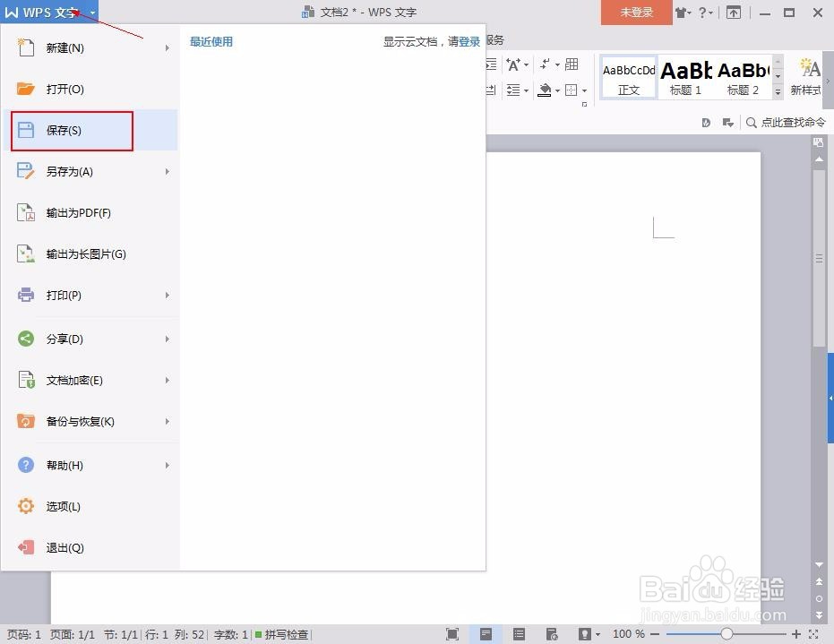834x644 pixels.
Task: Choose 输出为长图片(G) option
Action: (90, 254)
